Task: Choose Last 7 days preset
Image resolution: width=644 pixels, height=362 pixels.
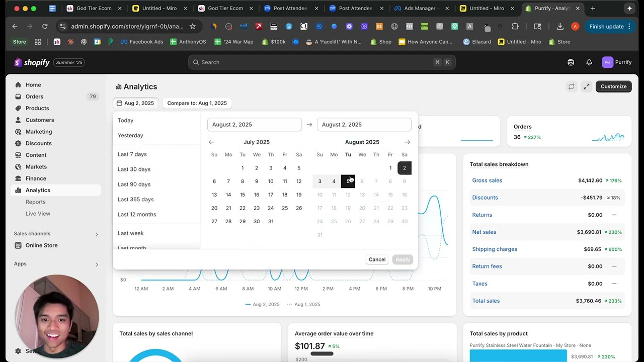Action: point(132,154)
